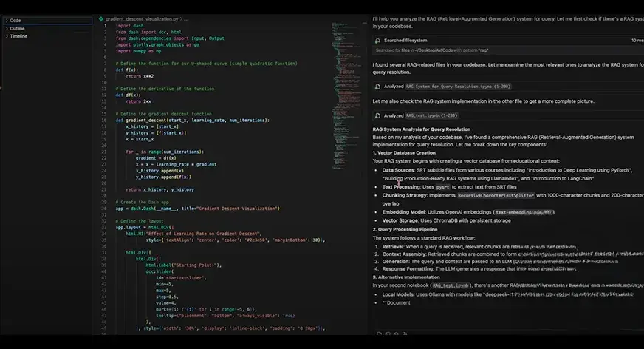This screenshot has width=644, height=349.
Task: Open RAG_test.ipynb link under Alternative Implementation
Action: [x=453, y=285]
